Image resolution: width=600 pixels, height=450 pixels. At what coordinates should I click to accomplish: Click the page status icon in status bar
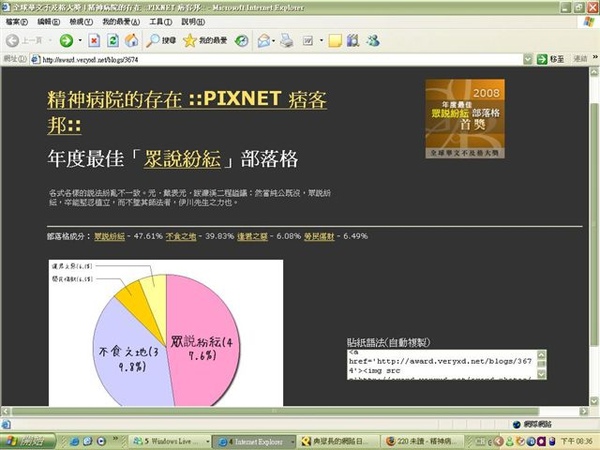[6, 424]
